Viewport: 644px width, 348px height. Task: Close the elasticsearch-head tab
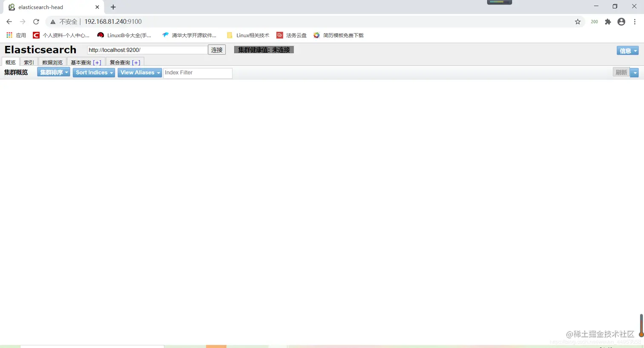tap(97, 7)
